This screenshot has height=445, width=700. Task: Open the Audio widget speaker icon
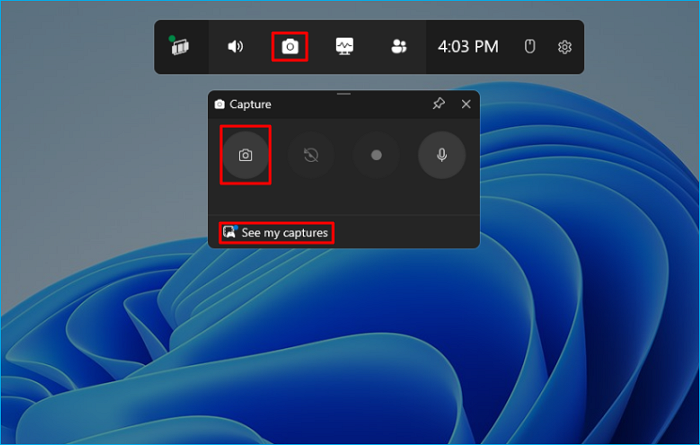click(235, 47)
